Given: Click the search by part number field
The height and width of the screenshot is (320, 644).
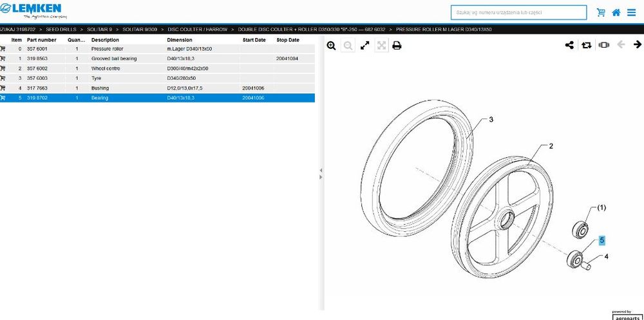Looking at the screenshot, I should (x=518, y=12).
